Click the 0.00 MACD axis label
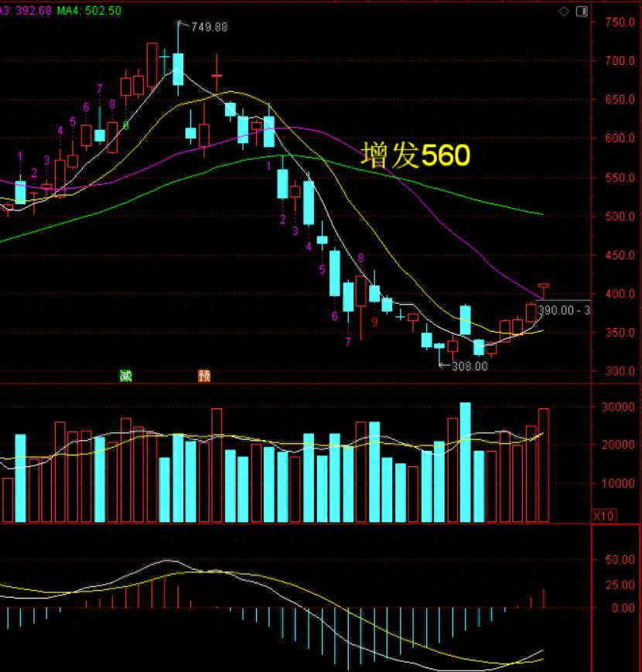The width and height of the screenshot is (642, 672). (623, 608)
